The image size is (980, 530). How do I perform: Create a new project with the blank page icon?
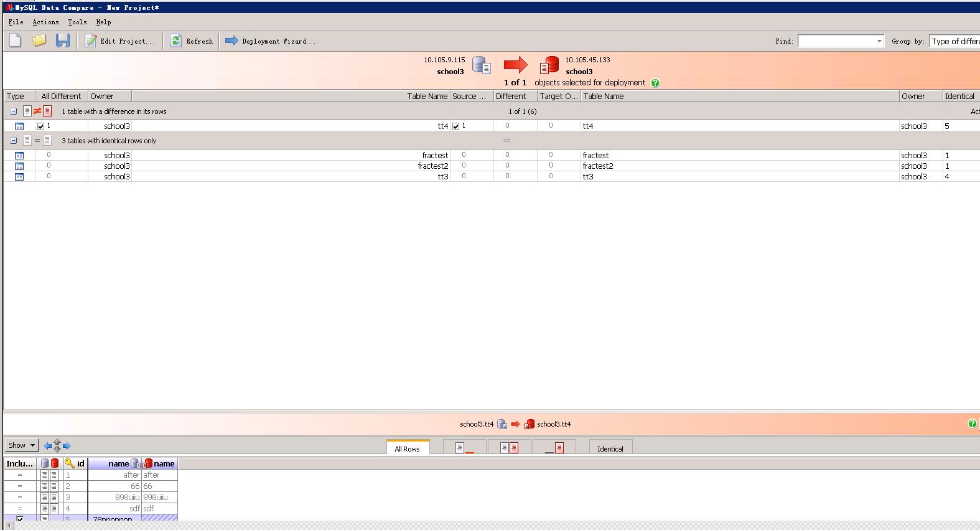pyautogui.click(x=16, y=41)
